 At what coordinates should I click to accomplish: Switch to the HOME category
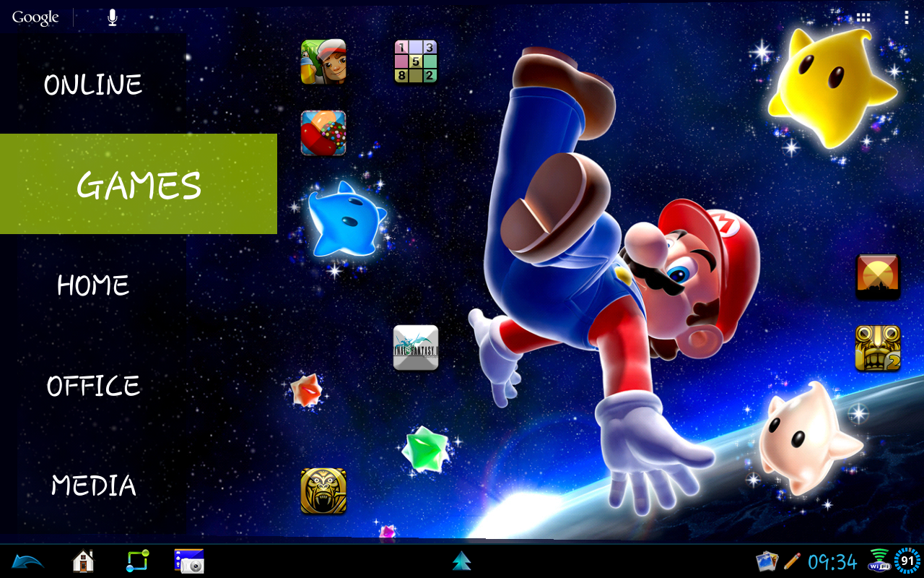coord(93,285)
